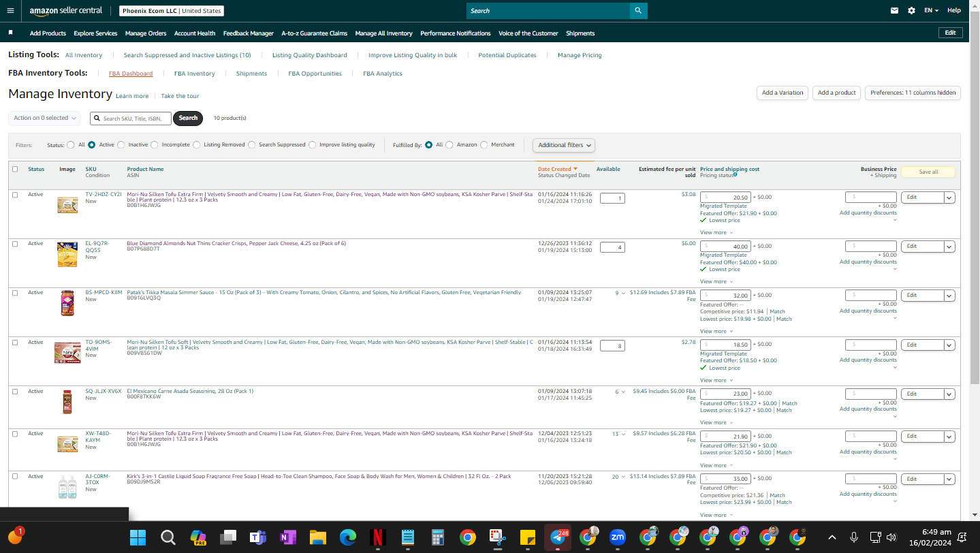Image resolution: width=980 pixels, height=553 pixels.
Task: Open the Learn more link
Action: (x=132, y=96)
